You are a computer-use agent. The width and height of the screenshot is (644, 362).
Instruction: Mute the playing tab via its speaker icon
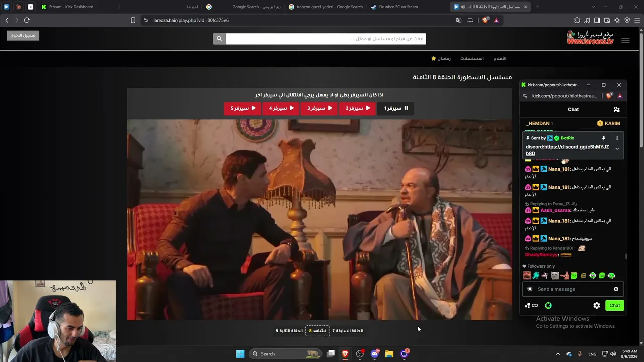463,7
